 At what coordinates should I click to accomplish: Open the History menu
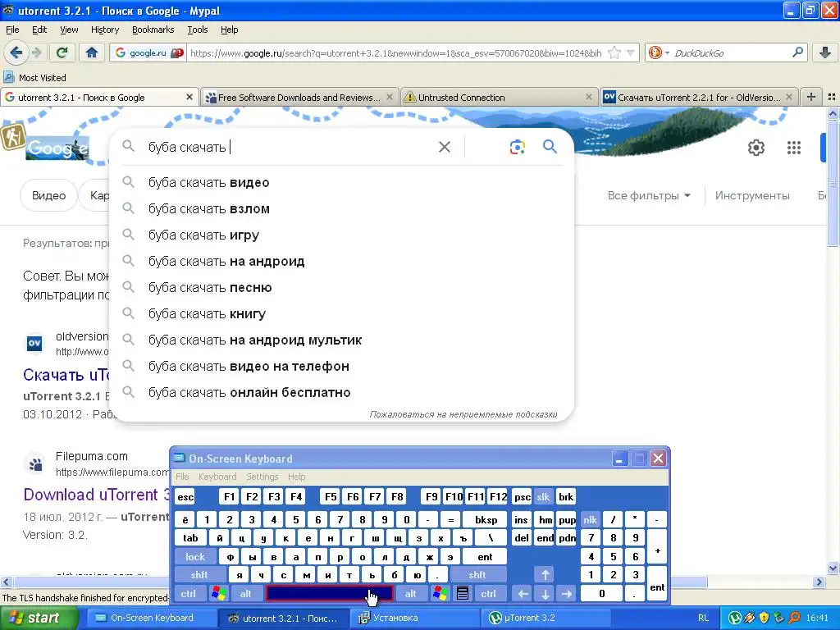[x=104, y=30]
